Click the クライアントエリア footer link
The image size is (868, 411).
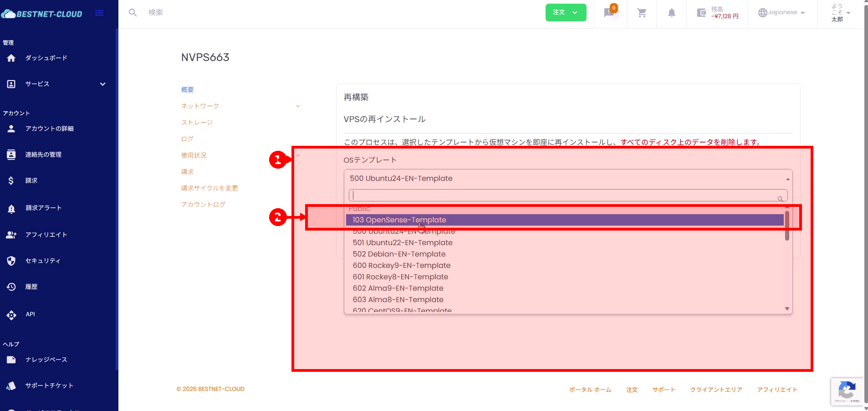pyautogui.click(x=716, y=390)
